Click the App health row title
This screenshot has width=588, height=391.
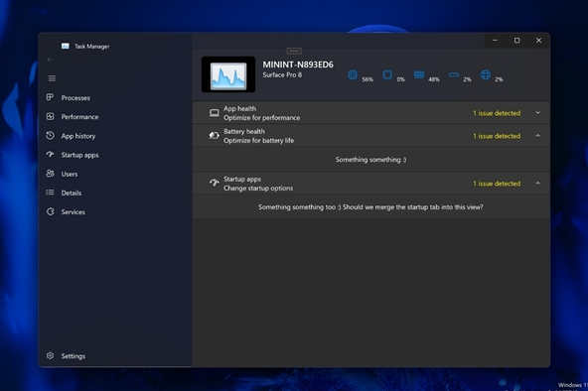(240, 108)
